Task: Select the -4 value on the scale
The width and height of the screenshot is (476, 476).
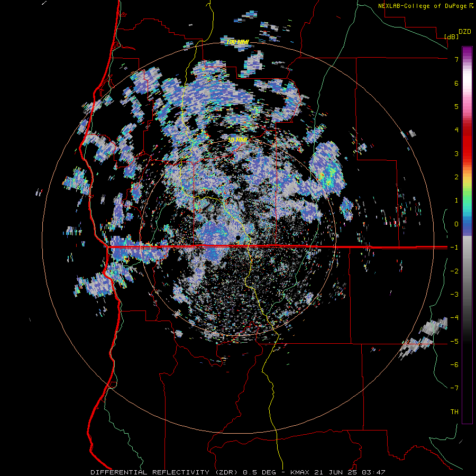Action: click(454, 318)
